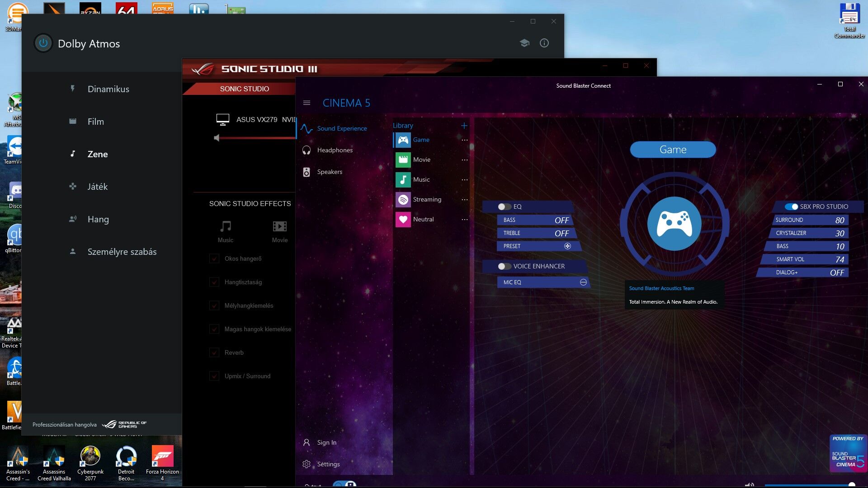Select the Hang profile in Dolby Atmos

(x=98, y=219)
